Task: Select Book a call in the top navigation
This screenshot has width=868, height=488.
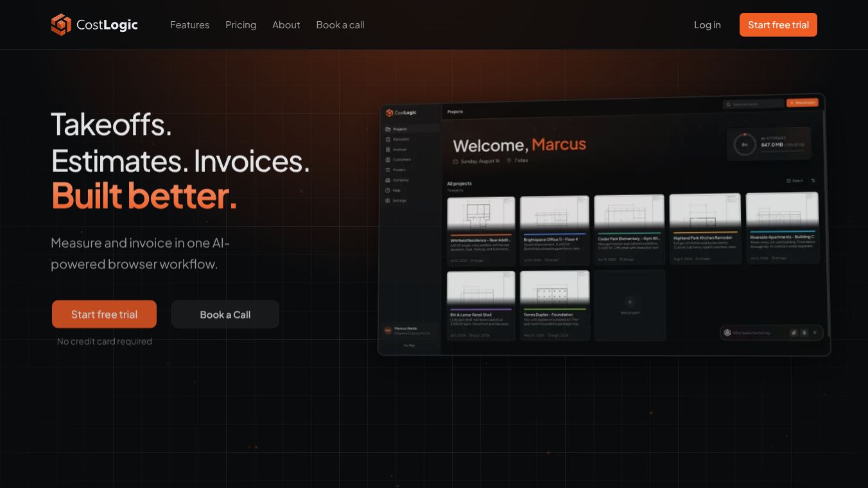Action: coord(340,25)
